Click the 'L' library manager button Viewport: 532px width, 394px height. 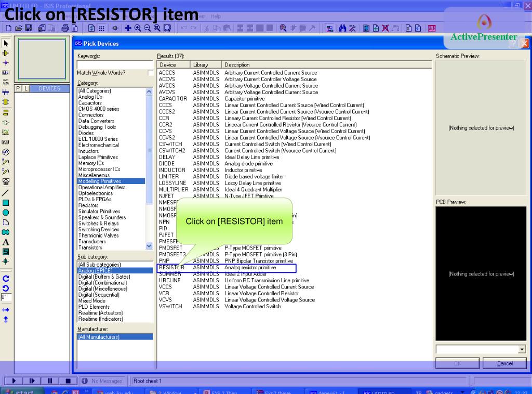(x=26, y=88)
